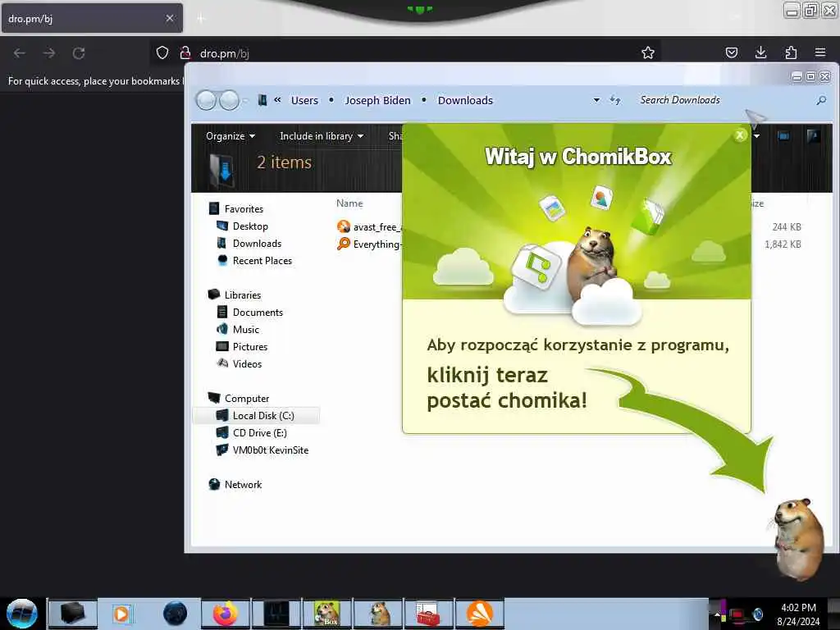Expand the recent pages dropdown beside nav buttons
The image size is (840, 630).
click(244, 100)
